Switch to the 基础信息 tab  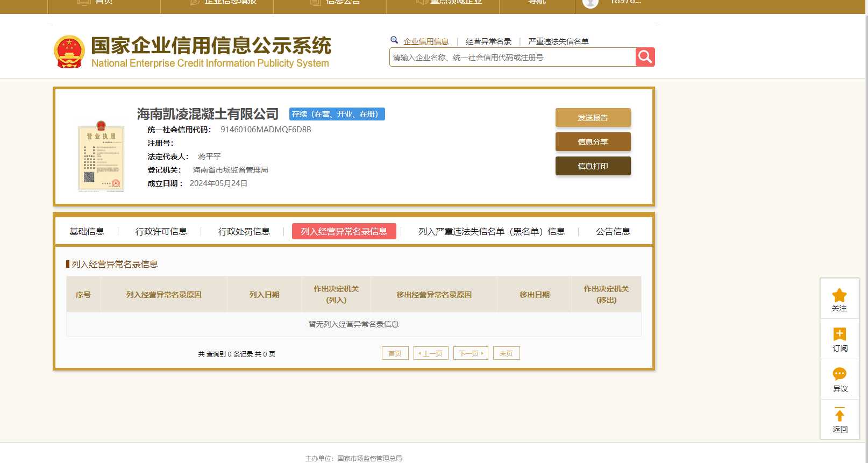87,231
